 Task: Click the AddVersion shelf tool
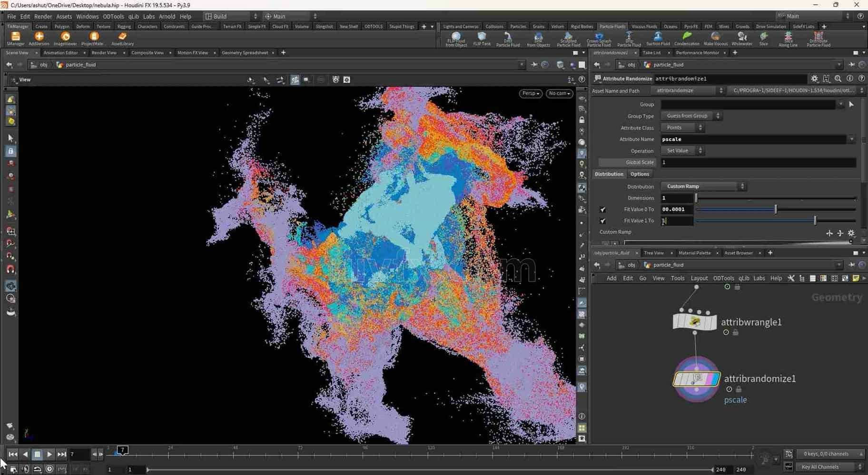(x=39, y=39)
